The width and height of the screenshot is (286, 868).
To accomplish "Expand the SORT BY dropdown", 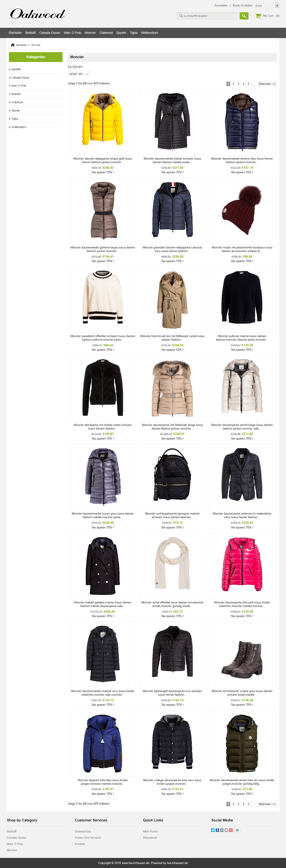I will [x=79, y=74].
